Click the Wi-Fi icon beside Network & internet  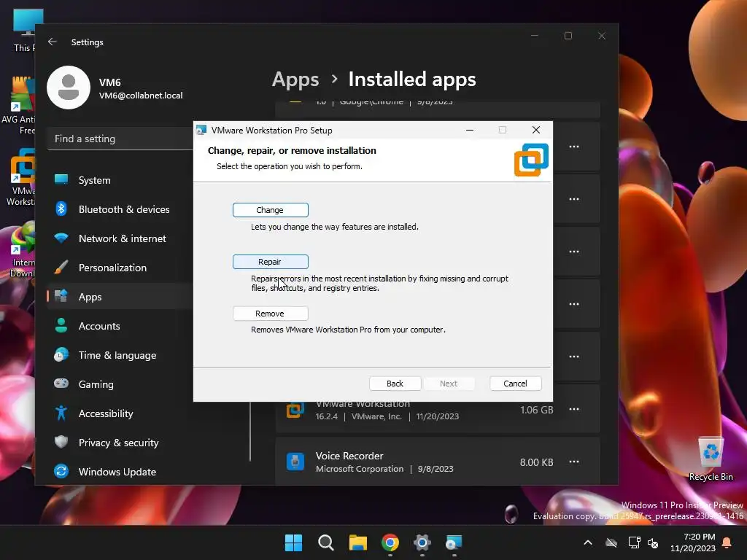tap(61, 238)
